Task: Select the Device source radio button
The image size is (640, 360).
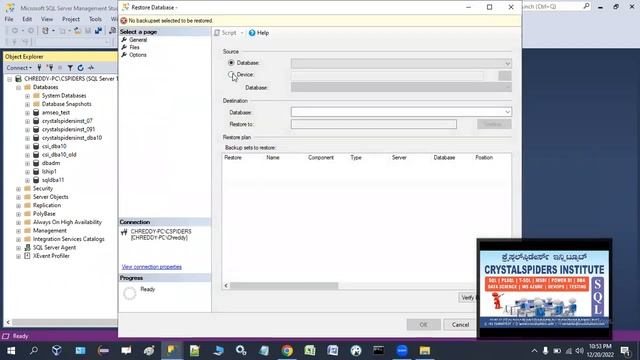Action: (x=231, y=75)
